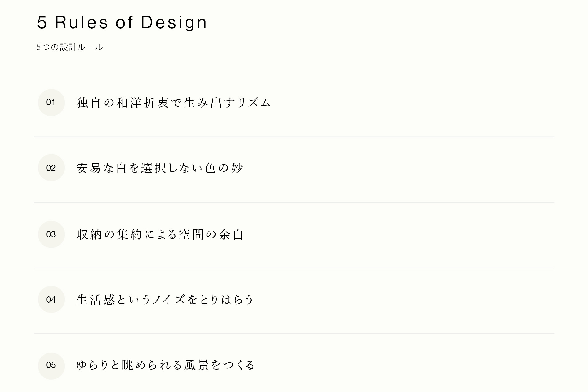Select the 03 circular number badge
The width and height of the screenshot is (588, 392).
point(51,234)
